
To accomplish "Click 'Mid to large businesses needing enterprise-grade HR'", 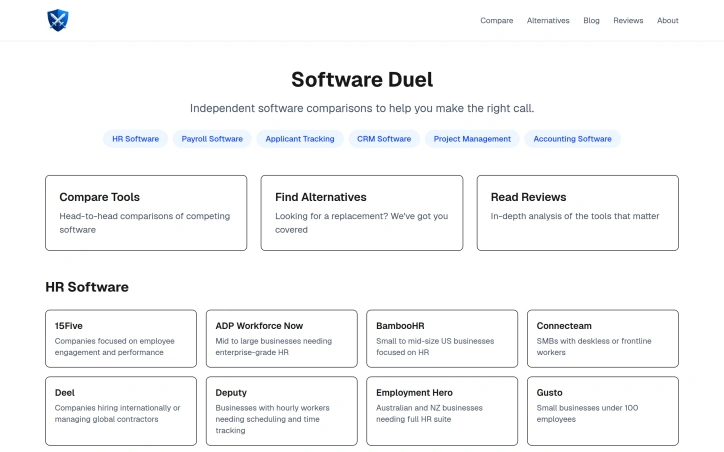I will (273, 346).
